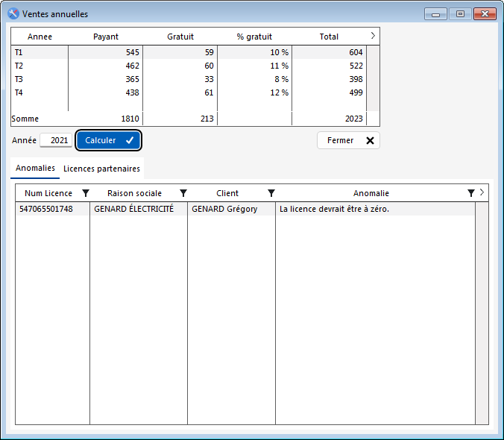The width and height of the screenshot is (504, 440).
Task: Click the Ventes annuelles title bar icon
Action: coord(13,13)
